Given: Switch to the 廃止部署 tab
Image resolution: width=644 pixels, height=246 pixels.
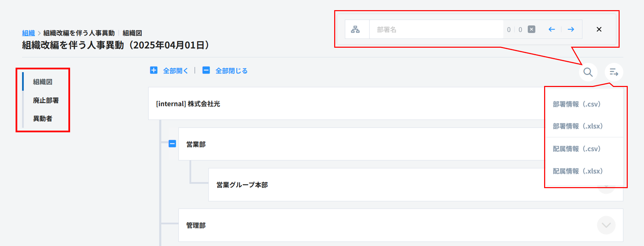Looking at the screenshot, I should click(x=46, y=100).
